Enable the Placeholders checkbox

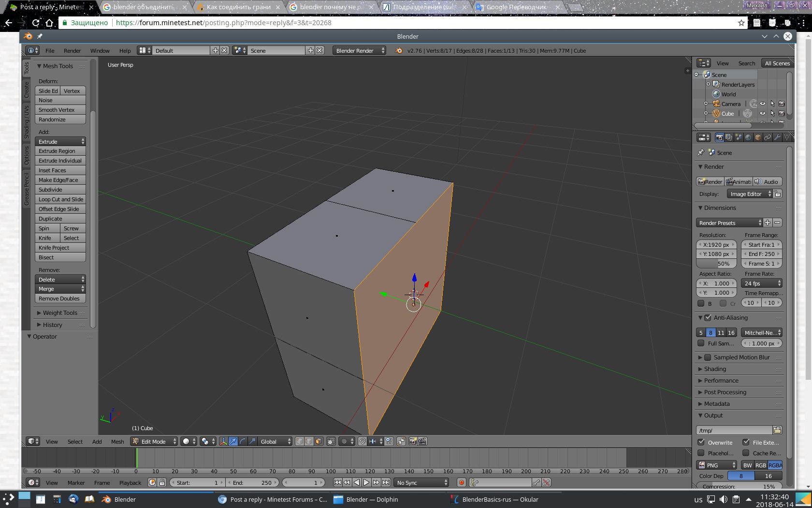[701, 453]
